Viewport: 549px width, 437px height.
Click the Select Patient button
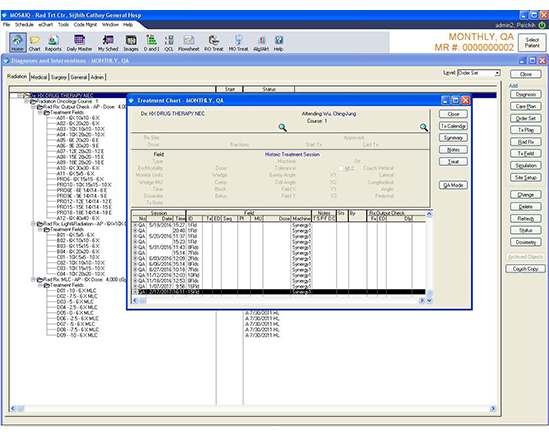click(532, 43)
